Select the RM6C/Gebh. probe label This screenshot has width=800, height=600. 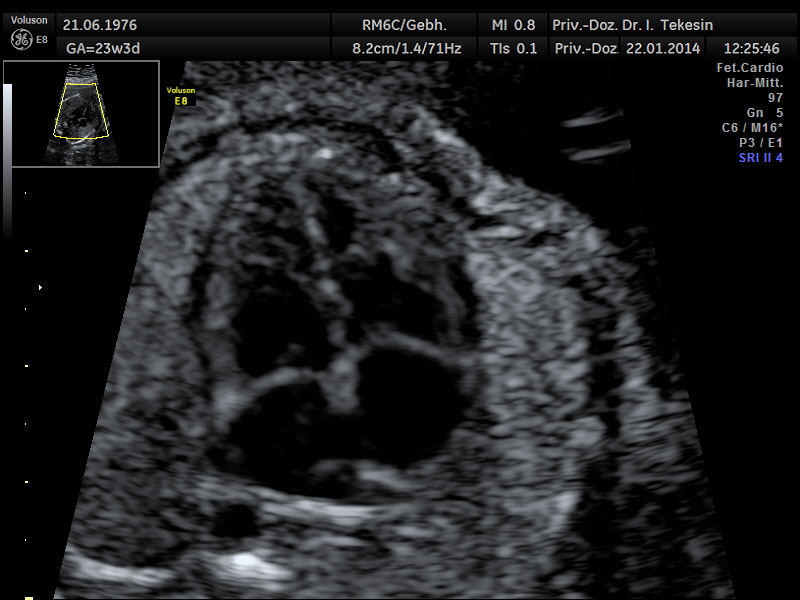[x=404, y=24]
